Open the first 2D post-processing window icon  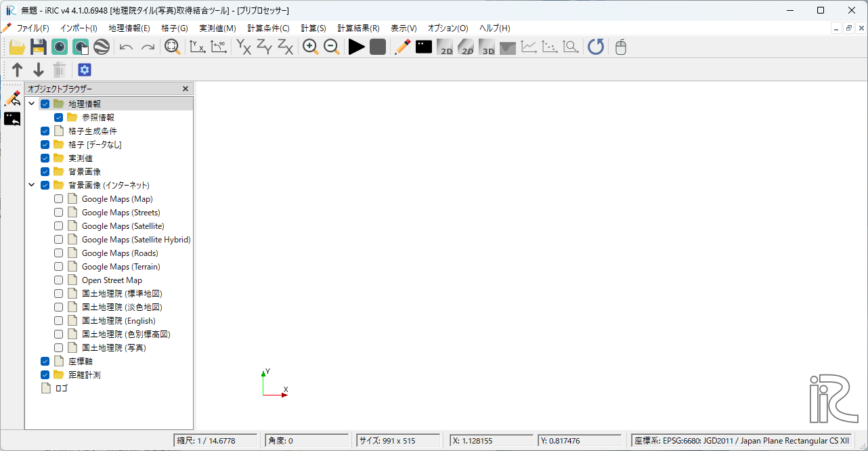pos(445,47)
